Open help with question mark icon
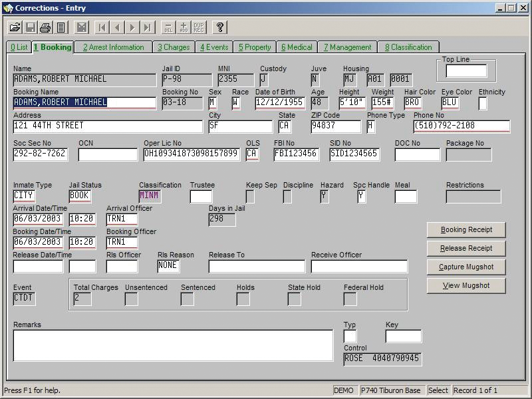The width and height of the screenshot is (532, 399). pyautogui.click(x=219, y=27)
